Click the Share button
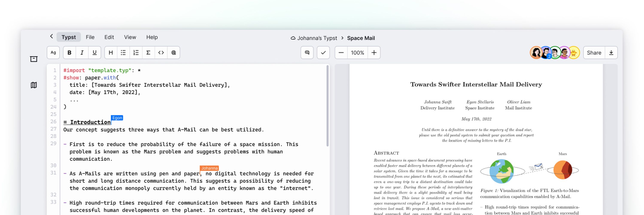Viewport: 644px width, 215px height. [594, 52]
